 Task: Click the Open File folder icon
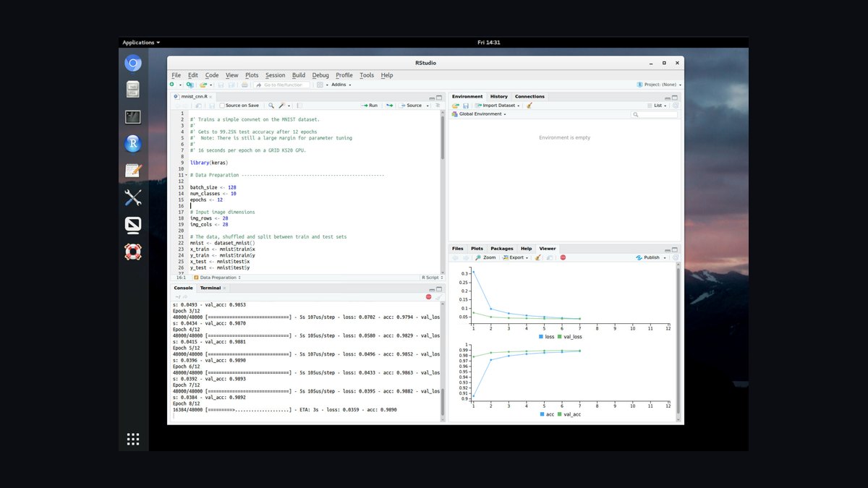click(x=204, y=85)
